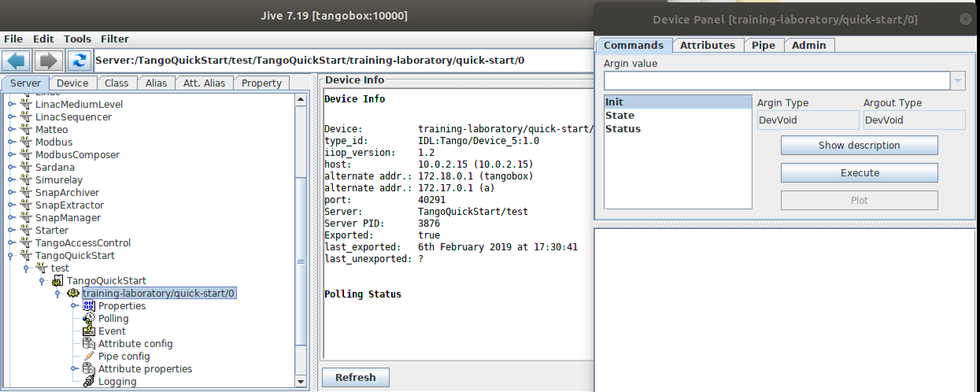Viewport: 980px width, 392px height.
Task: Click the Attribute config icon
Action: point(89,344)
